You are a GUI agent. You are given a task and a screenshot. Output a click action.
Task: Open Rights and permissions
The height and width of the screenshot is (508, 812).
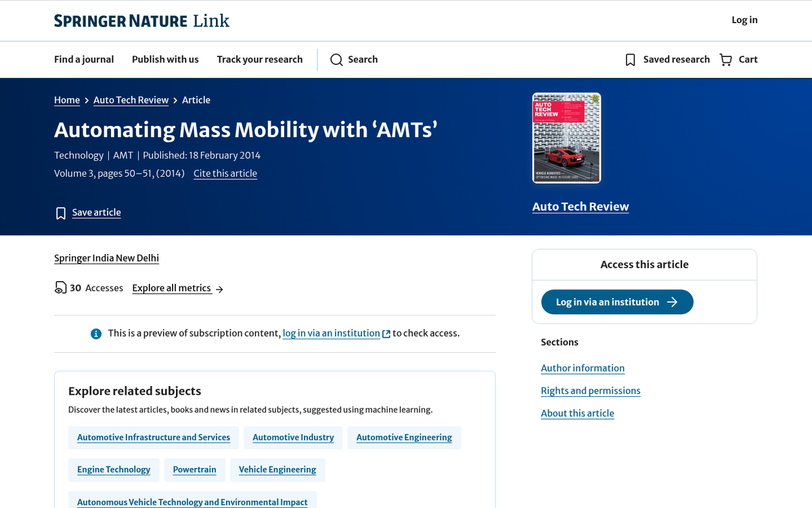point(590,391)
